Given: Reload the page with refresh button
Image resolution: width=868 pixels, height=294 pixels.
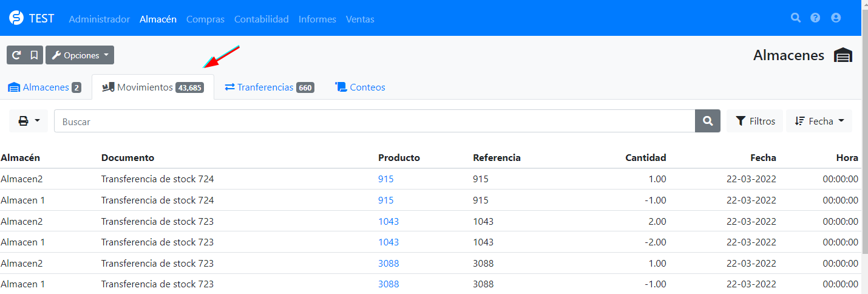Looking at the screenshot, I should tap(16, 55).
